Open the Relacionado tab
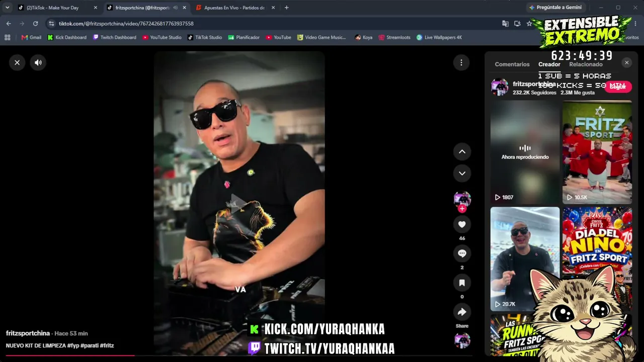644x362 pixels. 586,64
